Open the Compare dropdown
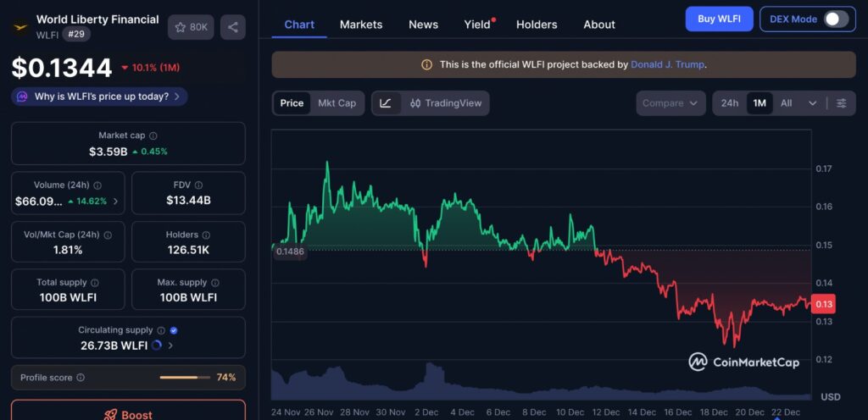868x420 pixels. (670, 103)
